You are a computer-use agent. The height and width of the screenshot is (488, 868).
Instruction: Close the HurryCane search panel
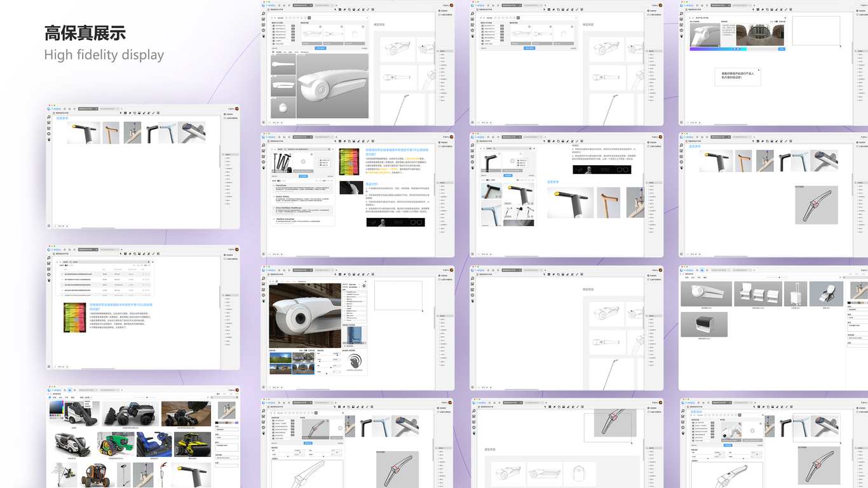333,149
